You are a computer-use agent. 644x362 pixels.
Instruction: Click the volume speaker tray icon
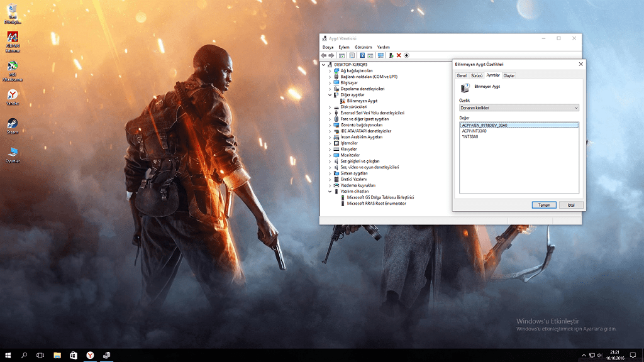coord(599,355)
